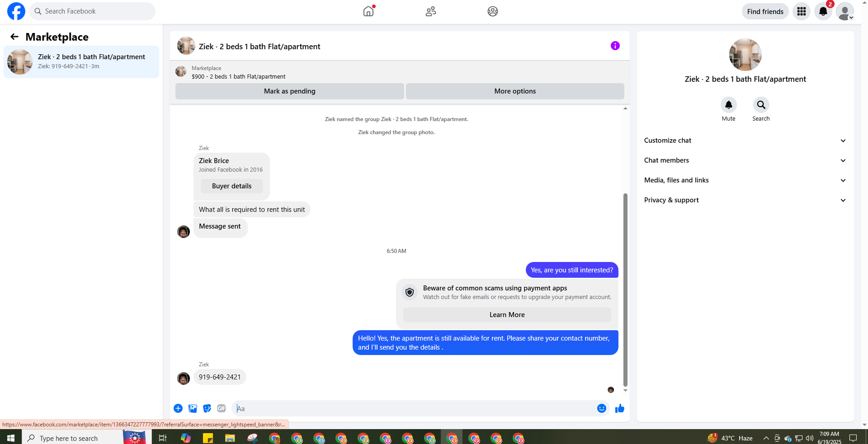Click the chat scrollbar up arrow
This screenshot has height=444, width=868.
pos(625,108)
